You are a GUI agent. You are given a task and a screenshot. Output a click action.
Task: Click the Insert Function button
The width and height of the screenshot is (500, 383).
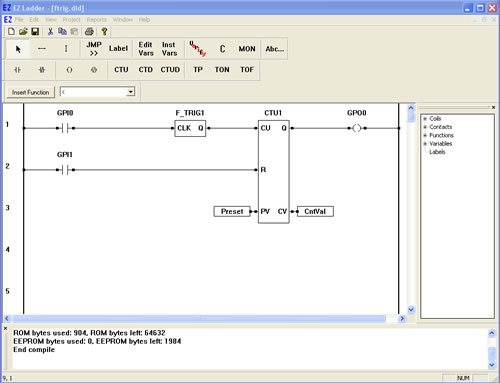[x=31, y=92]
